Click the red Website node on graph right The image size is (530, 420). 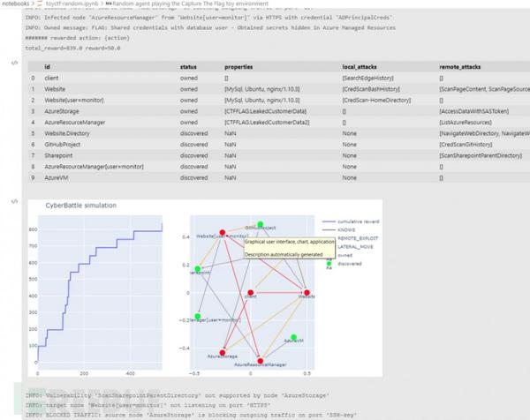click(307, 292)
